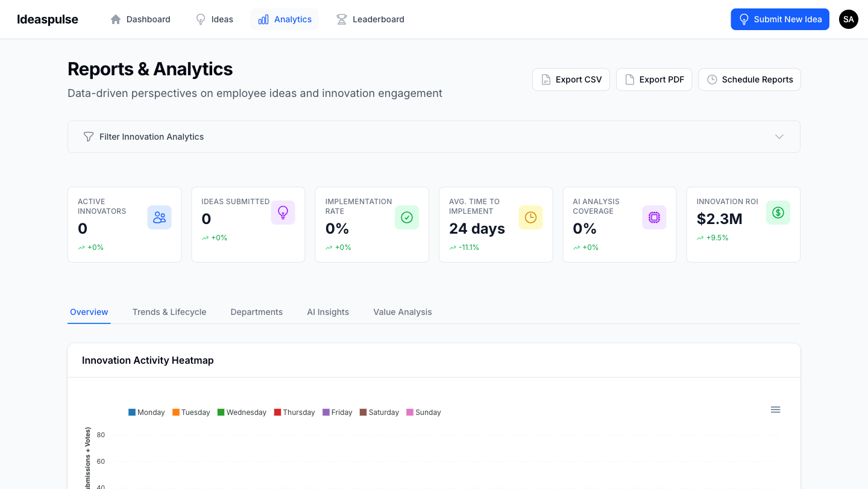Viewport: 868px width, 489px height.
Task: Open the AI Insights tab
Action: coord(328,312)
